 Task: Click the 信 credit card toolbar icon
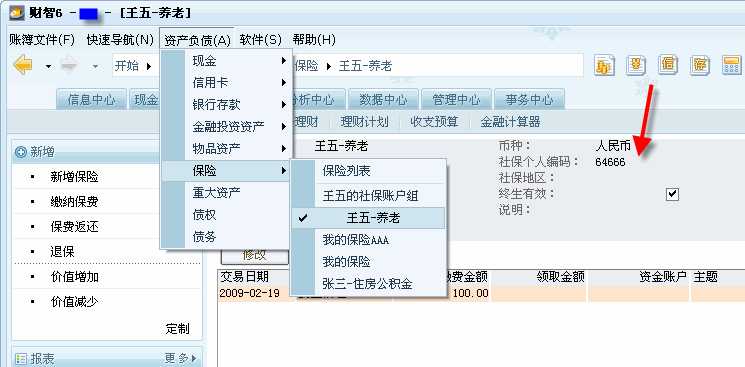tap(669, 65)
